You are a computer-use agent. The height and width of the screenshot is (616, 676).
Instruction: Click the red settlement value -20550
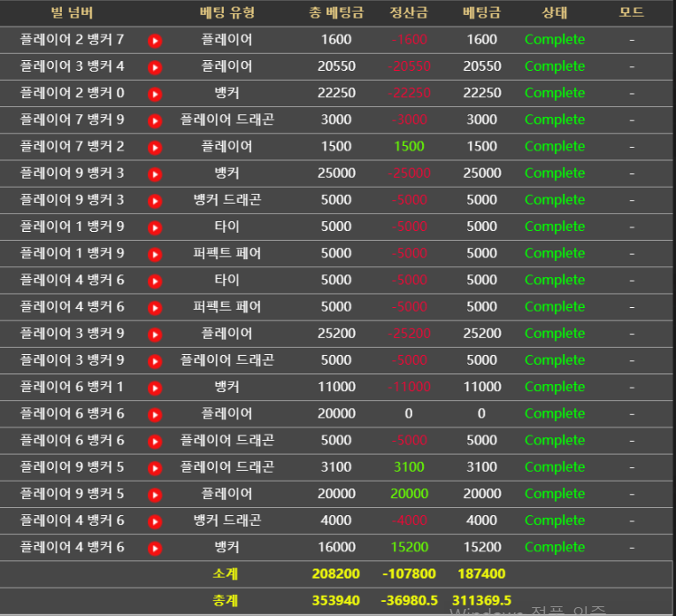[x=409, y=66]
